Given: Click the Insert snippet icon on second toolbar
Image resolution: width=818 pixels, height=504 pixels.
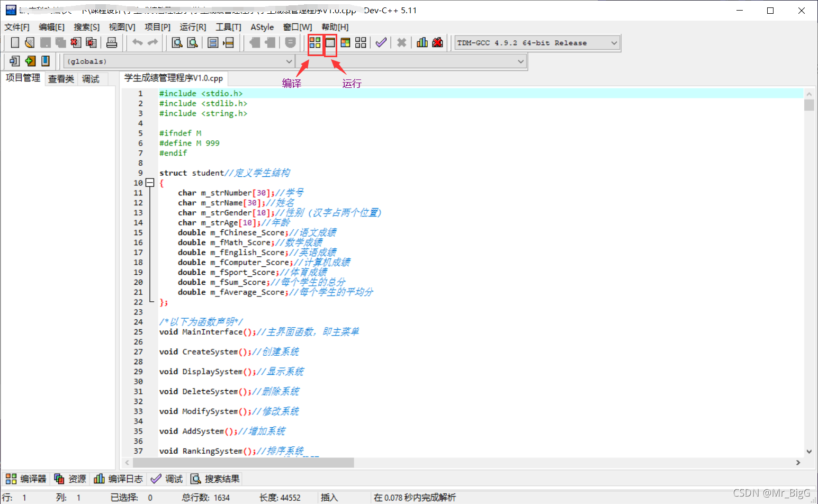Looking at the screenshot, I should tap(14, 61).
